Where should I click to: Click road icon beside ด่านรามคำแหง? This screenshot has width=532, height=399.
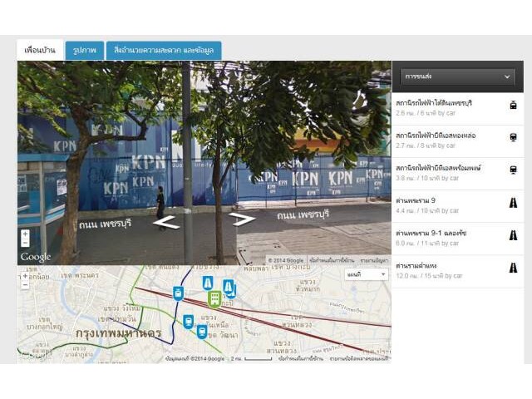514,267
